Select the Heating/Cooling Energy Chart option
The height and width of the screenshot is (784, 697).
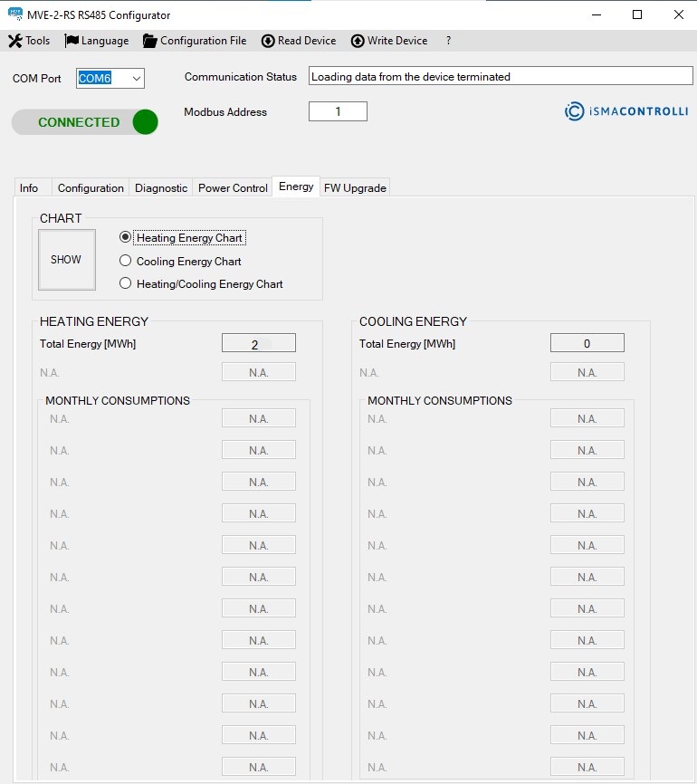[126, 283]
